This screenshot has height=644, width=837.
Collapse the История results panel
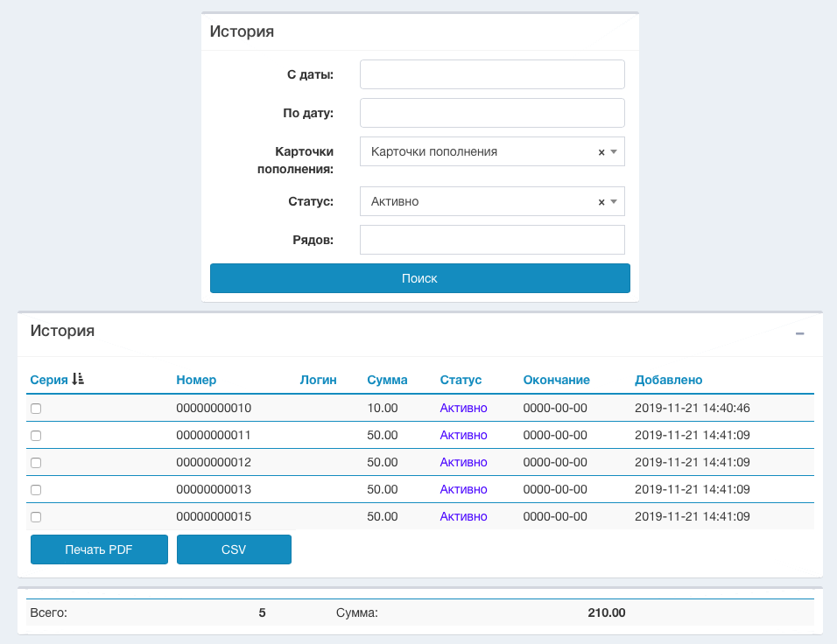799,334
